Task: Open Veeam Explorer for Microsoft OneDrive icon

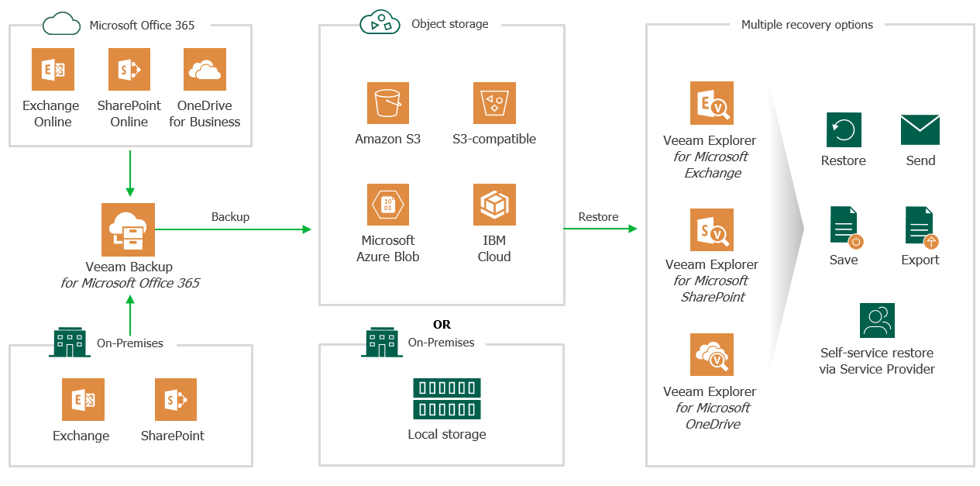Action: pos(712,355)
